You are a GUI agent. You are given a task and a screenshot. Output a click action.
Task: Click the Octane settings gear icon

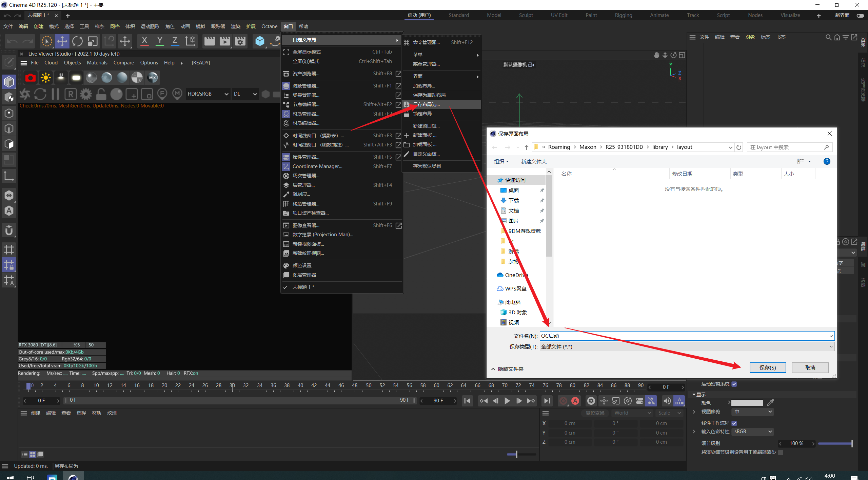click(x=86, y=94)
